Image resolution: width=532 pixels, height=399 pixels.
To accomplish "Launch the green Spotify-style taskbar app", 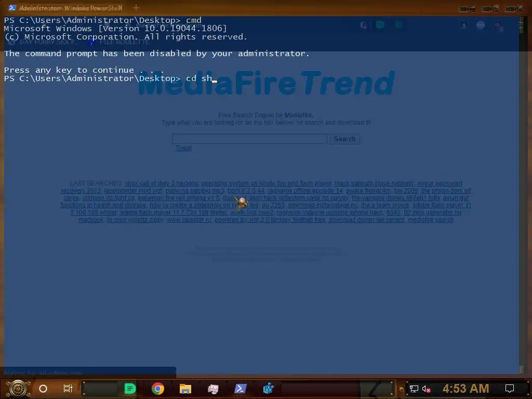I will (x=130, y=389).
